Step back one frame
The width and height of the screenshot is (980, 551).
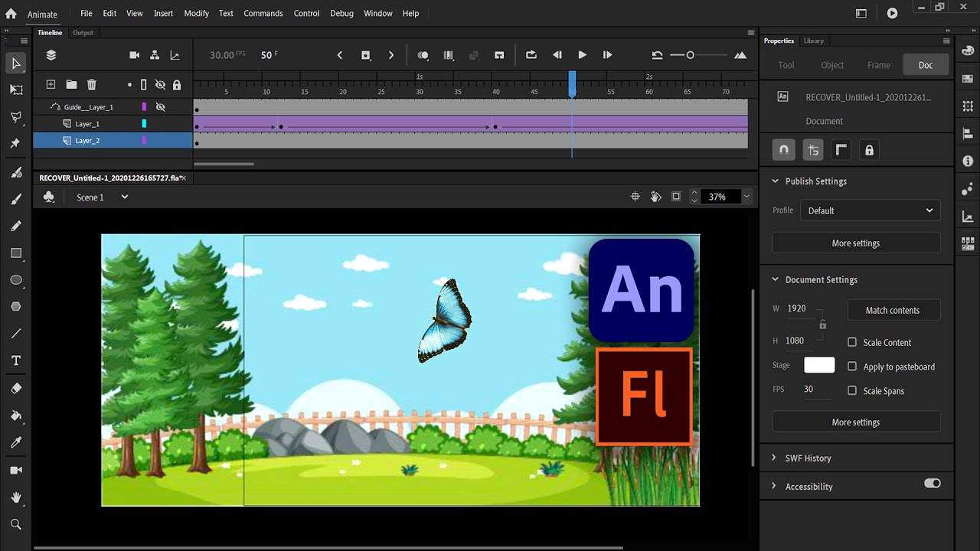[557, 55]
